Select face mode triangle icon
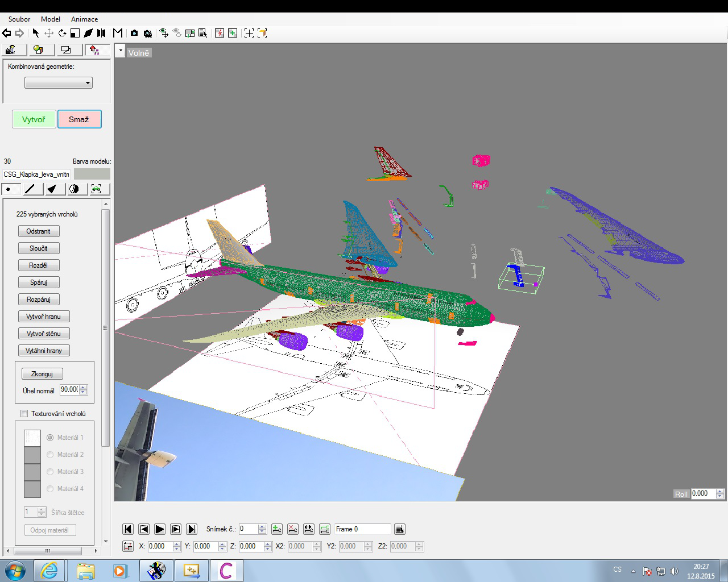 (x=52, y=189)
